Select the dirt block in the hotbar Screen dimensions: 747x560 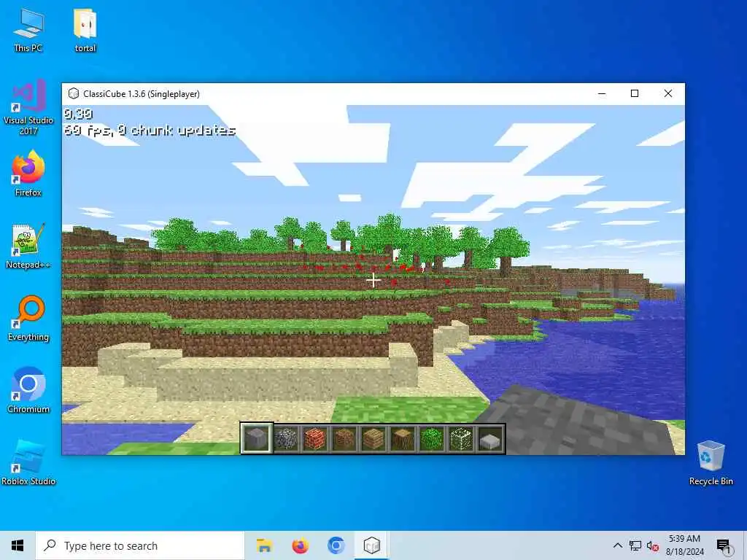(x=344, y=438)
